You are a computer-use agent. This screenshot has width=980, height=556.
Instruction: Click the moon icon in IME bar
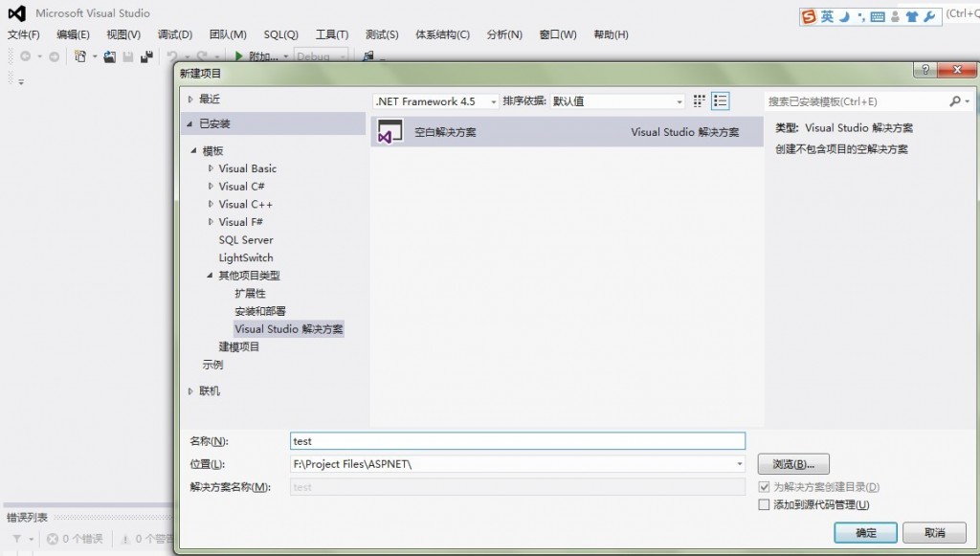pos(845,17)
